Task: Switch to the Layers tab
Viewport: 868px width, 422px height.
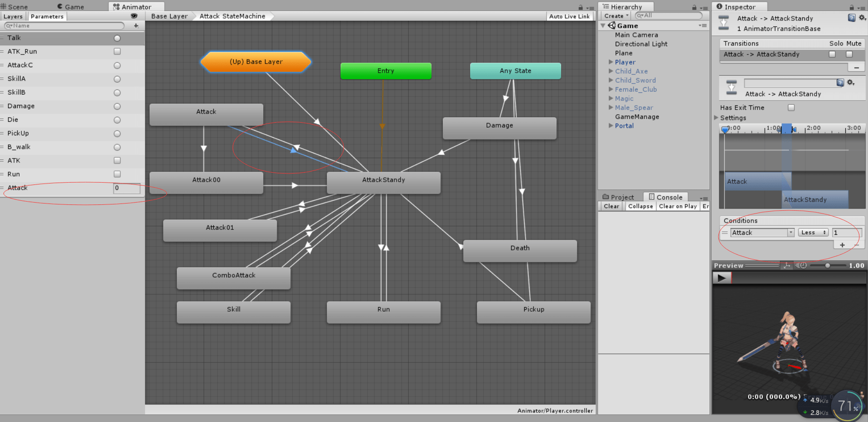Action: 13,16
